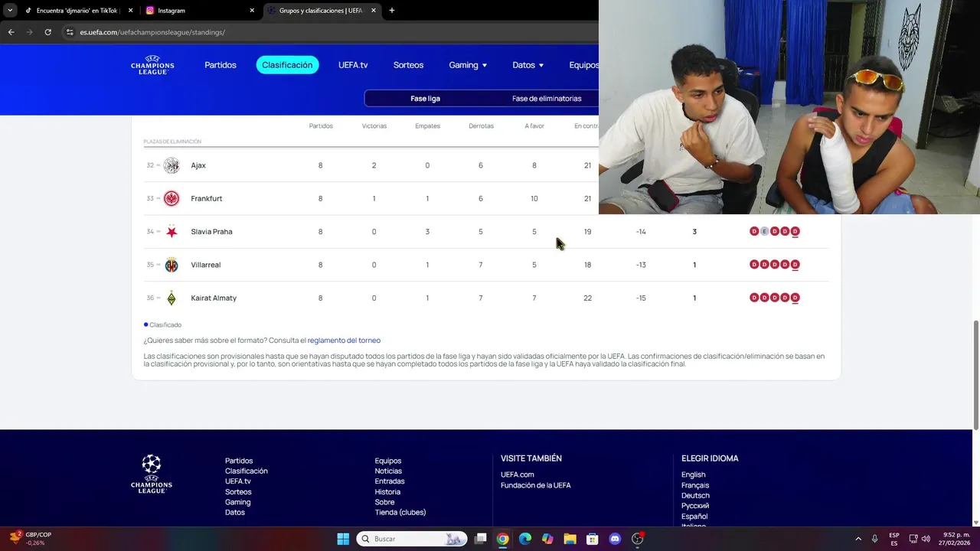Image resolution: width=980 pixels, height=551 pixels.
Task: Open footer Entradas link
Action: (x=390, y=481)
